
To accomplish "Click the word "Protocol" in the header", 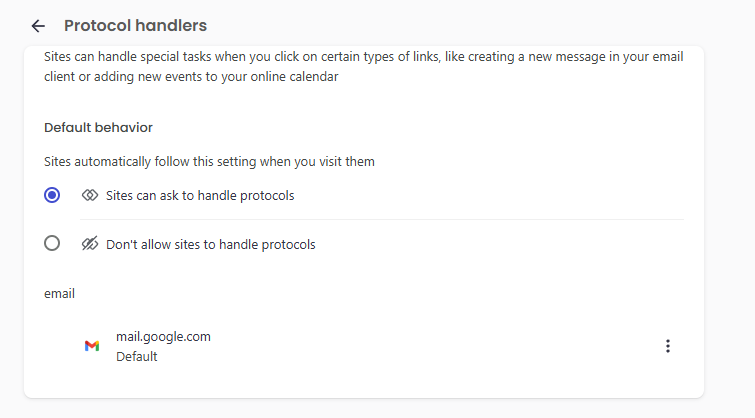I will click(98, 26).
